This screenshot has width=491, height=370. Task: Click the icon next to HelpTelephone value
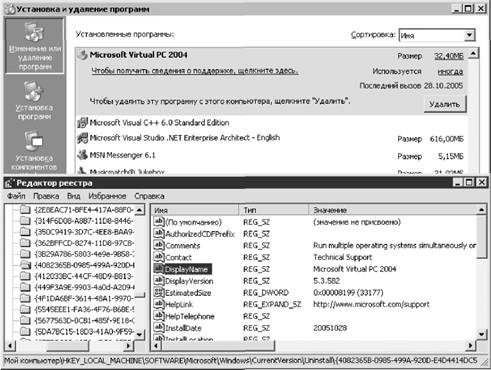159,316
